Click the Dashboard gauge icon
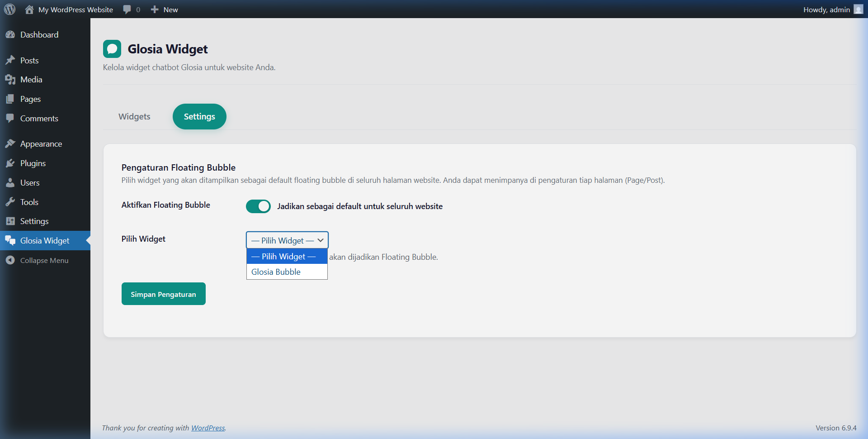This screenshot has width=868, height=439. 10,35
